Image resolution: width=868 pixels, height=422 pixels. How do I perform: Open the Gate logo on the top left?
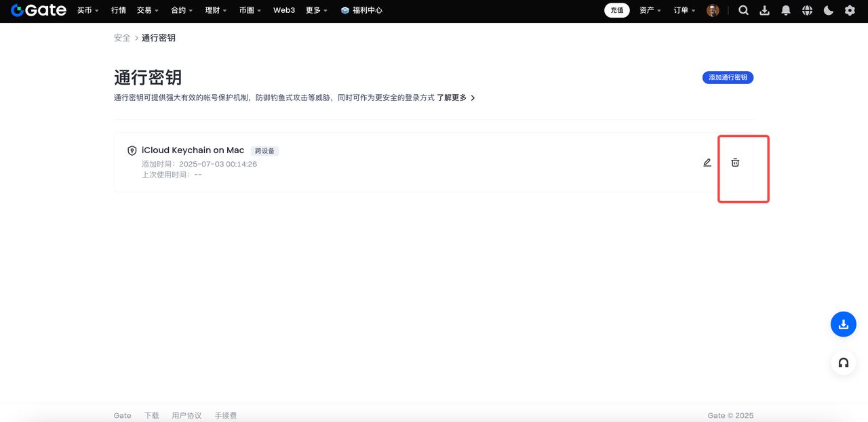pos(39,10)
